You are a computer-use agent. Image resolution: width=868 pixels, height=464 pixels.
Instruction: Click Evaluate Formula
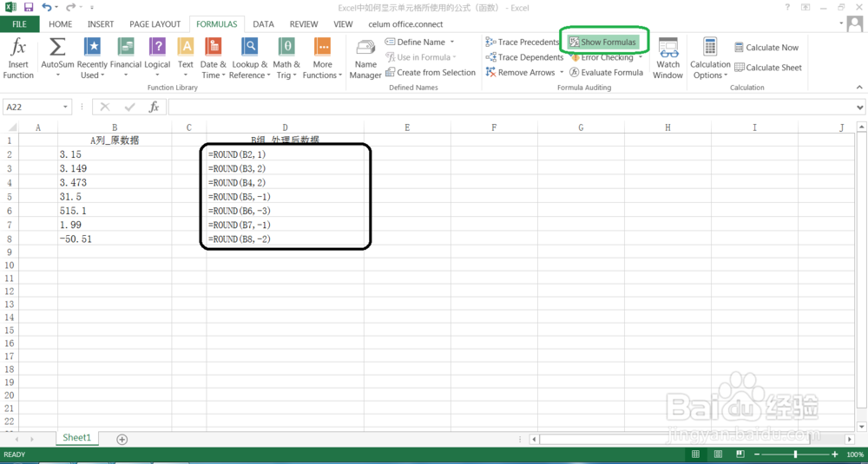coord(607,73)
